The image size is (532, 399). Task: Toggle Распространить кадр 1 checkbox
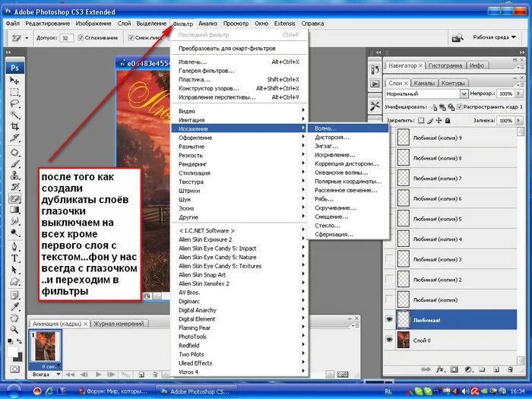(x=460, y=107)
